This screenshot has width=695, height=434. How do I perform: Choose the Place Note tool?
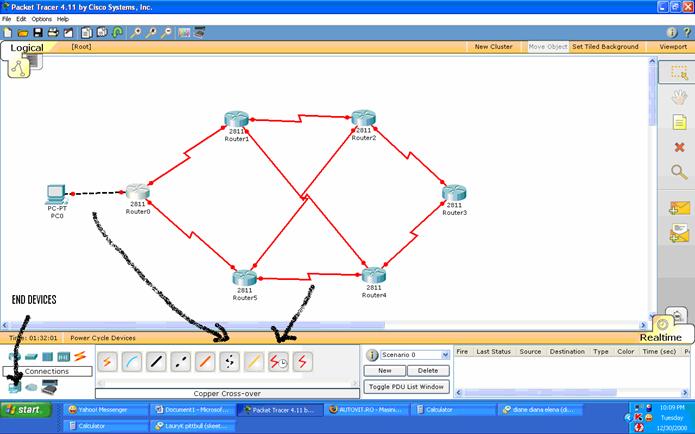tap(678, 121)
